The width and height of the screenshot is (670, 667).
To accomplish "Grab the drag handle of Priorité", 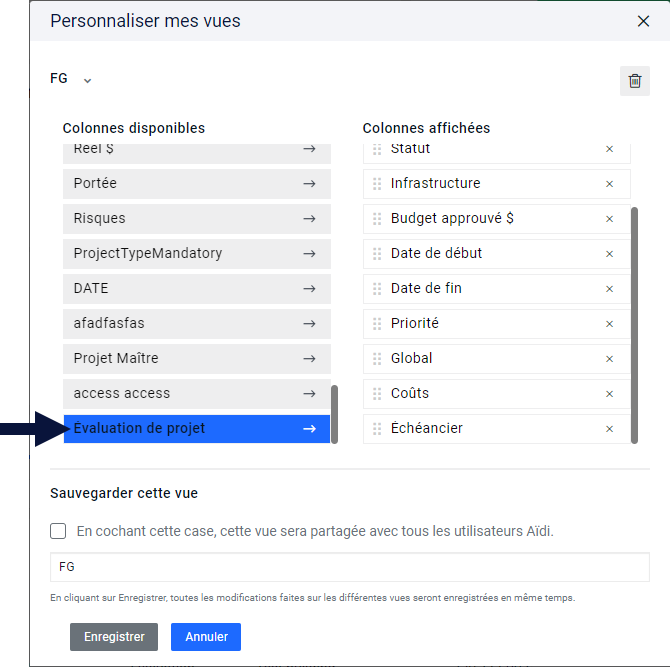I will (x=377, y=324).
